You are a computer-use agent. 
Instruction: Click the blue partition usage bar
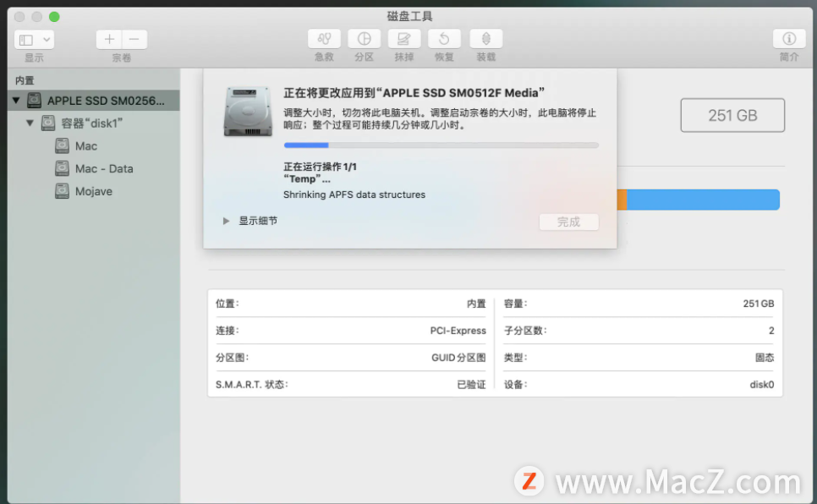(703, 200)
